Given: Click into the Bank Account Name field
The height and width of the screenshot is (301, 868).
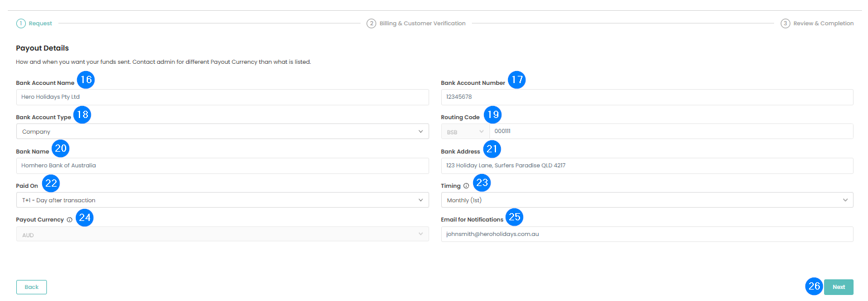Looking at the screenshot, I should point(222,97).
